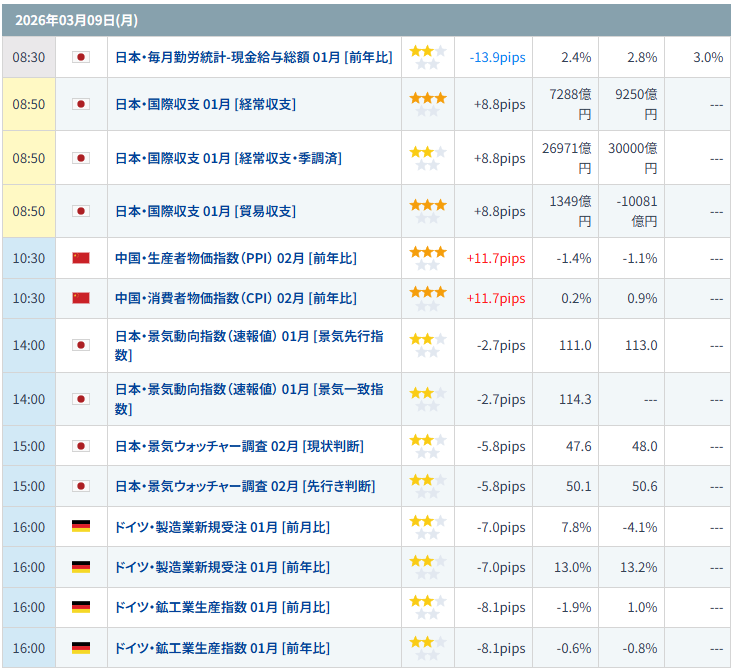This screenshot has height=671, width=734.
Task: Open 日本・毎月勤労統計-現金給与総額 01月 link
Action: click(x=253, y=57)
